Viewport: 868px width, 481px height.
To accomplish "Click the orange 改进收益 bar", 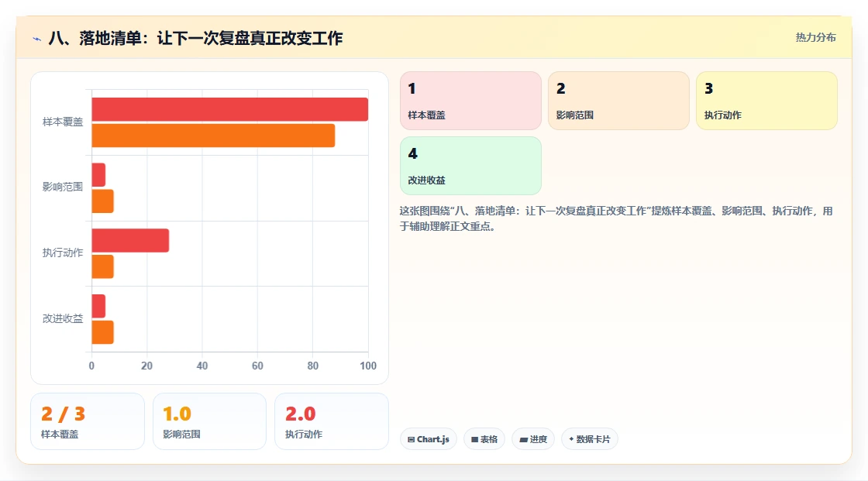I will pos(102,332).
